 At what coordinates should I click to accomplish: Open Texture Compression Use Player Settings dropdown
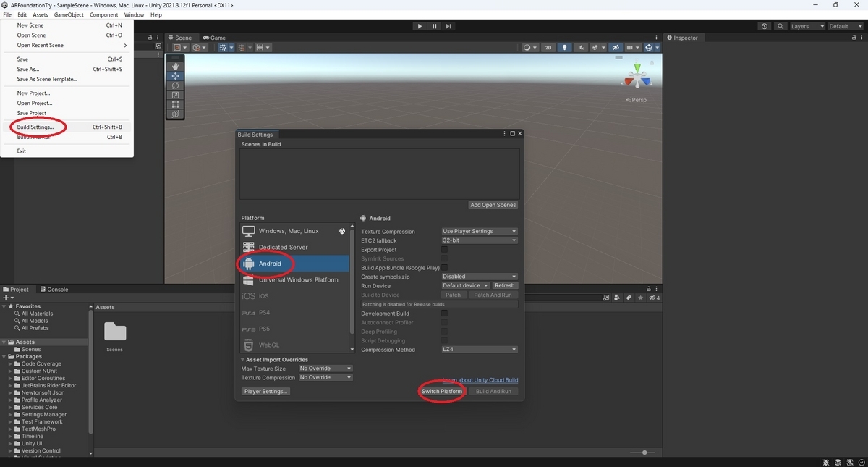(480, 231)
